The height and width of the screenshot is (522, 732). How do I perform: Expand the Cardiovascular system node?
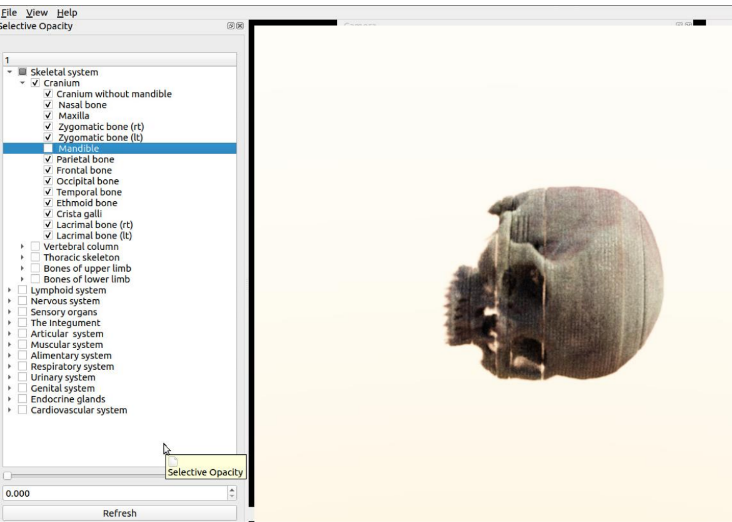[x=10, y=410]
